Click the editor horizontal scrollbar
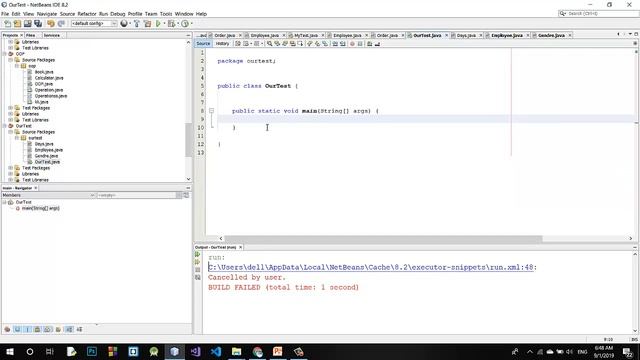Viewport: 640px width, 360px height. [383, 238]
